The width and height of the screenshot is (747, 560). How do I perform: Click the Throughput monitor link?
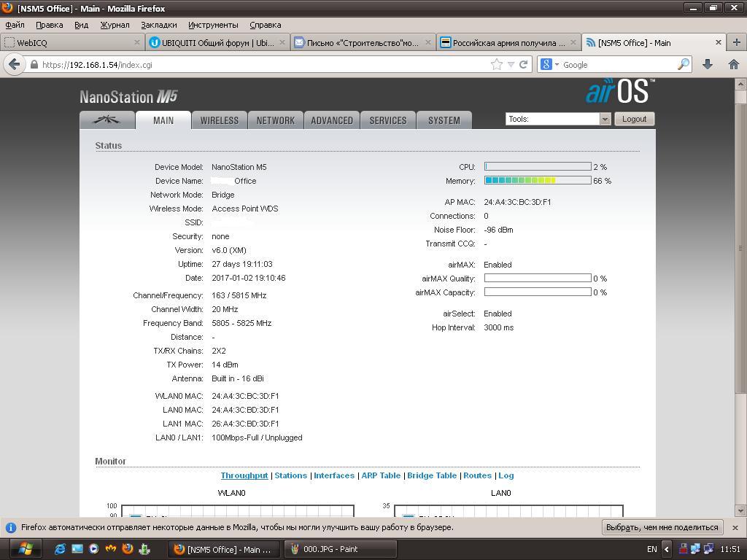coord(244,475)
